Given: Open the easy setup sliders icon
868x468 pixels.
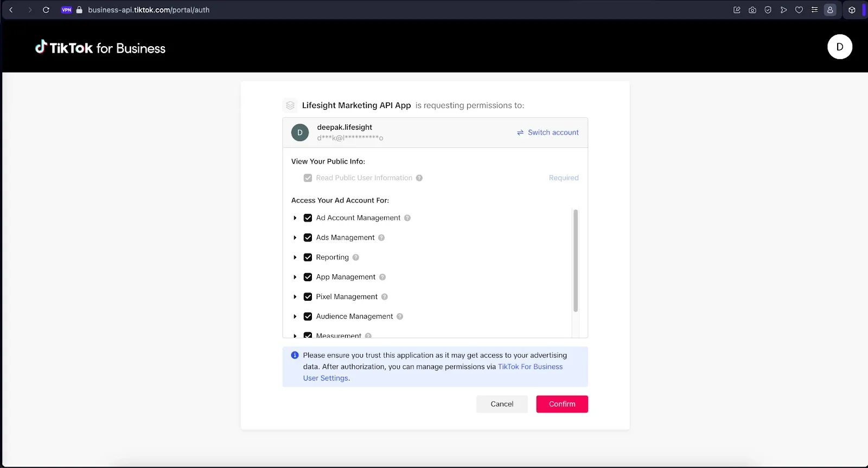Looking at the screenshot, I should pyautogui.click(x=814, y=10).
